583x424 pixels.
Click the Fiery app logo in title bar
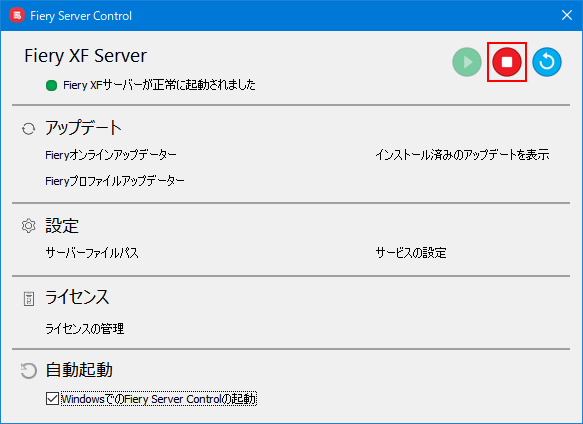tap(17, 16)
